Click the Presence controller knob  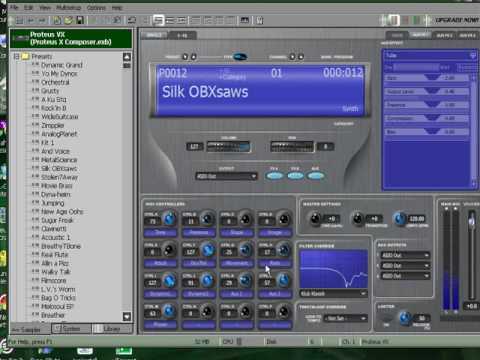pos(208,219)
